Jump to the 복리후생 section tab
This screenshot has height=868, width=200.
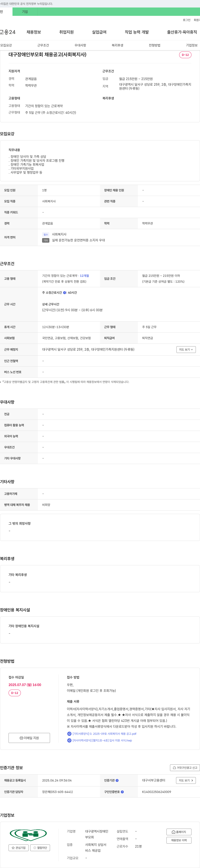tap(117, 45)
